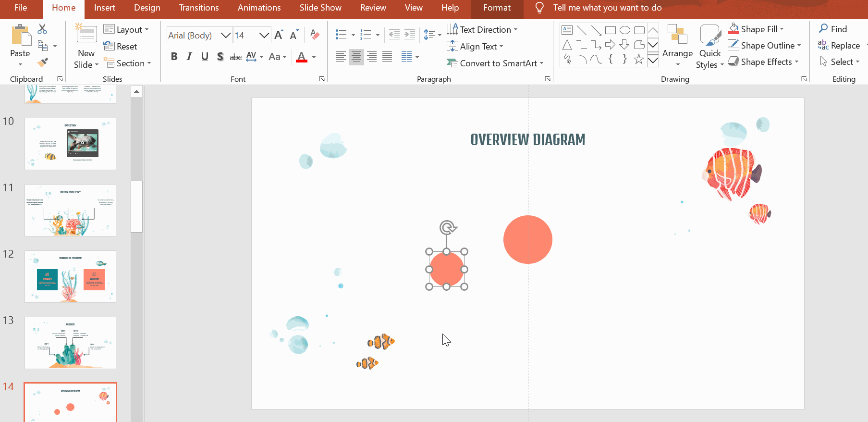This screenshot has width=868, height=422.
Task: Open the Insert ribbon tab
Action: (x=104, y=8)
